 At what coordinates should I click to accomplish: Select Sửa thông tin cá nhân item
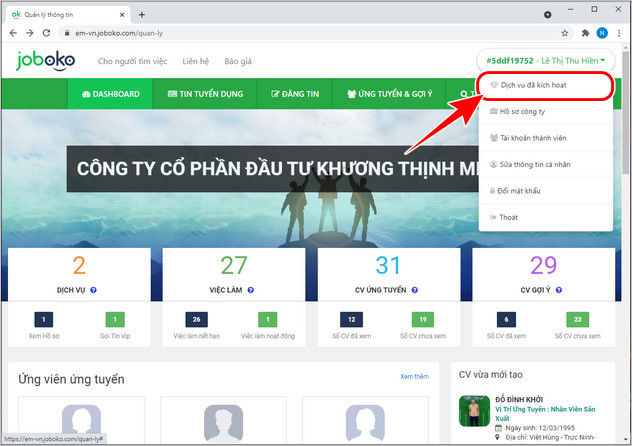(x=546, y=164)
